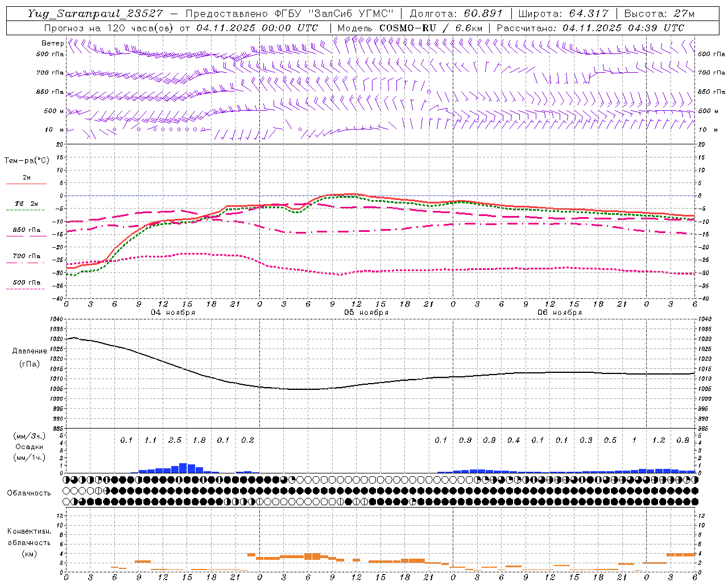Select the precipitation amount 0.8
The height and width of the screenshot is (582, 728).
pyautogui.click(x=683, y=440)
